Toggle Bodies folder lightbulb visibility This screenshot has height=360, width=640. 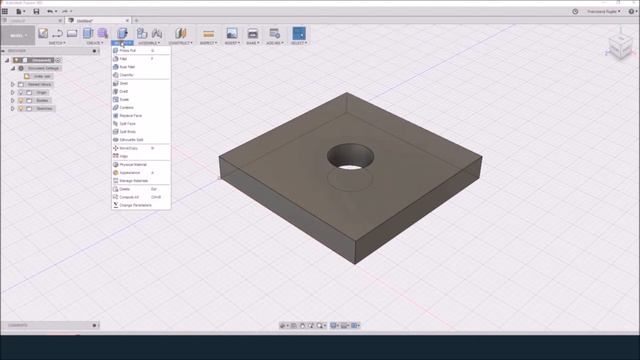[x=21, y=100]
